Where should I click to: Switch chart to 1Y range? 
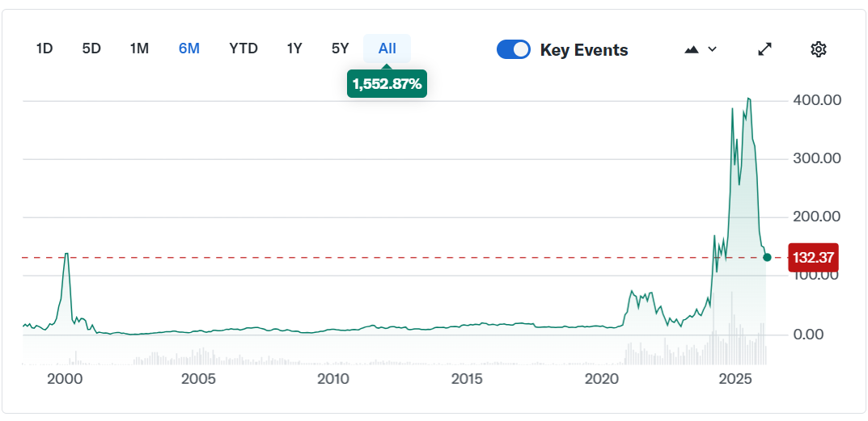coord(294,48)
